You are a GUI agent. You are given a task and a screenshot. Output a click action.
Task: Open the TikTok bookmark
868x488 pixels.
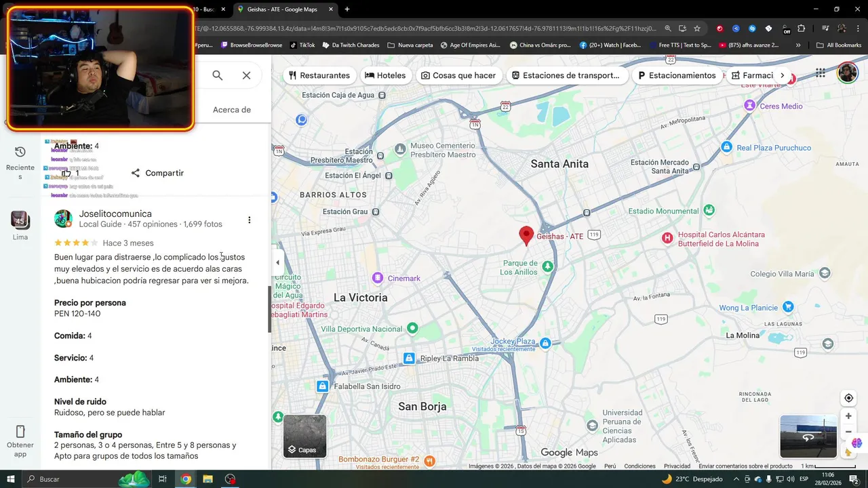[x=302, y=45]
